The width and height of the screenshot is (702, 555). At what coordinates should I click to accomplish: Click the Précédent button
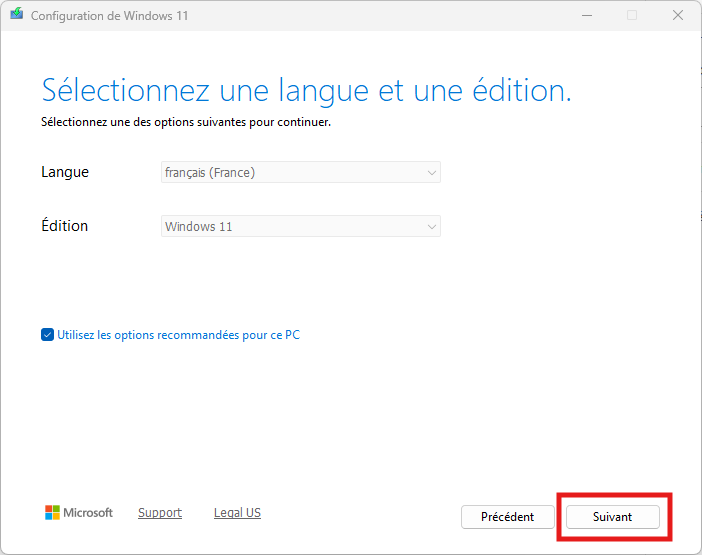[508, 517]
